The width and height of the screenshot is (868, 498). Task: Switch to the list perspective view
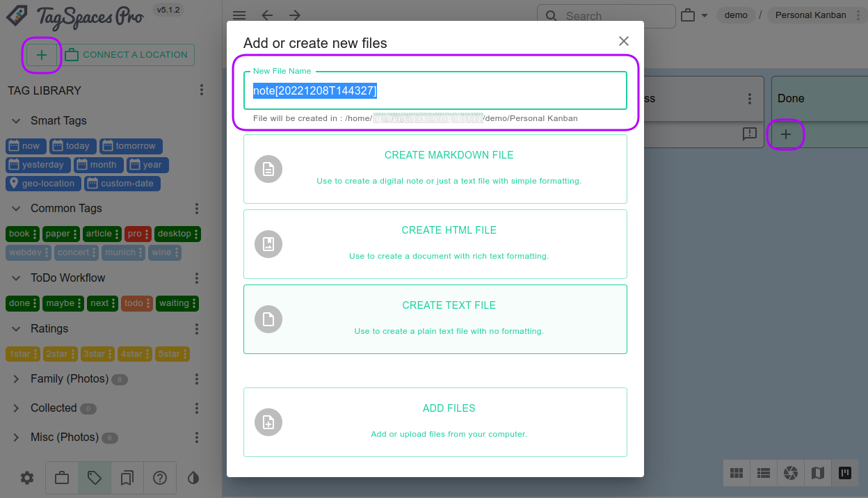[x=764, y=473]
